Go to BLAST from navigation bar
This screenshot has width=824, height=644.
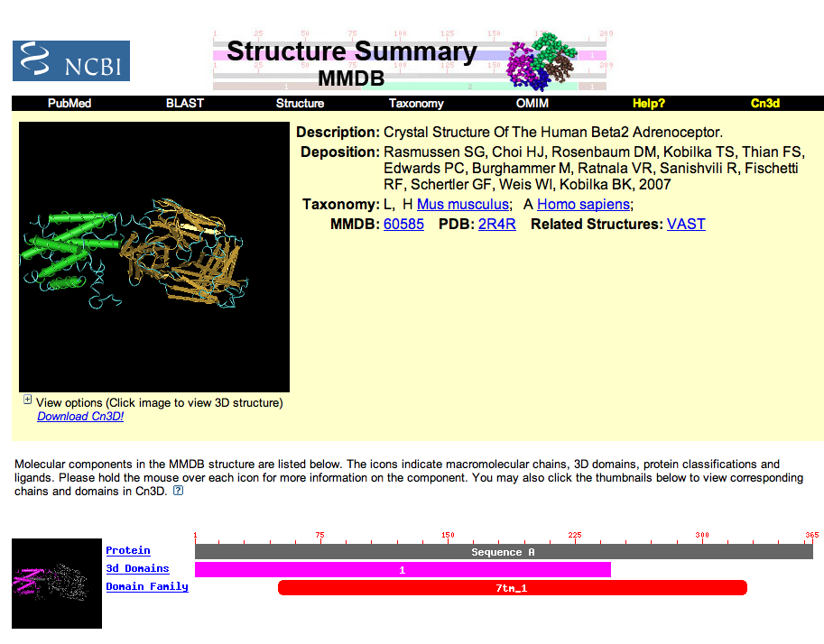(x=185, y=104)
